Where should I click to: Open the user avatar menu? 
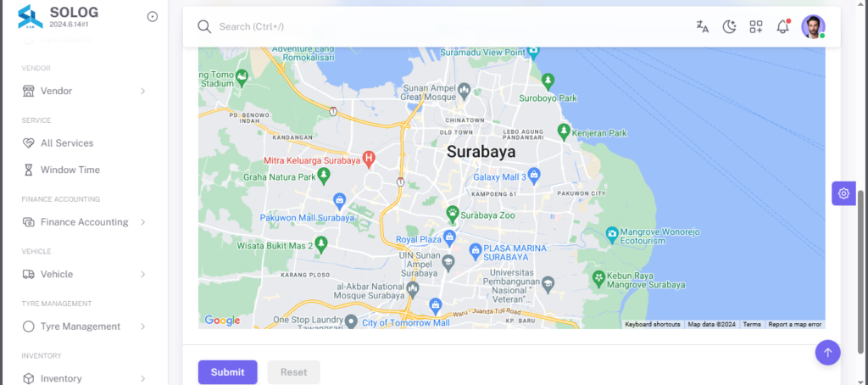(x=813, y=26)
